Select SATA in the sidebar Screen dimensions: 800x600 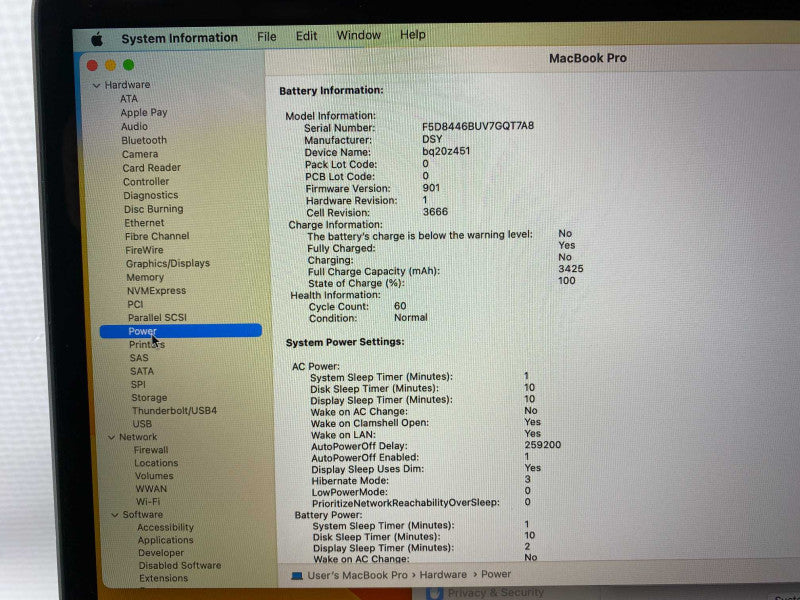[142, 371]
